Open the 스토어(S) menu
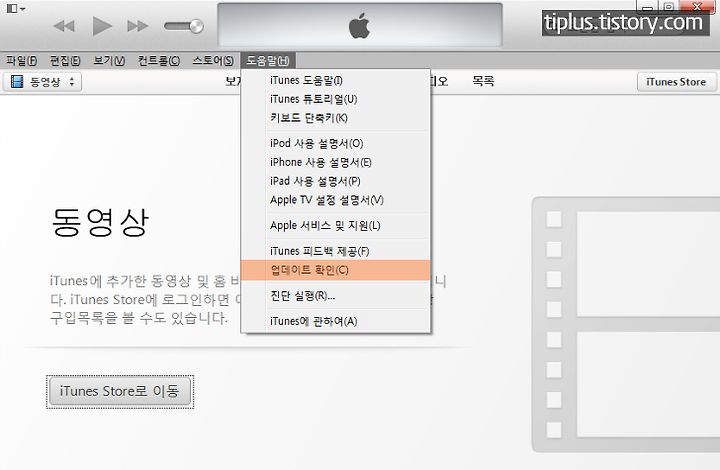Viewport: 720px width, 470px height. (x=213, y=61)
